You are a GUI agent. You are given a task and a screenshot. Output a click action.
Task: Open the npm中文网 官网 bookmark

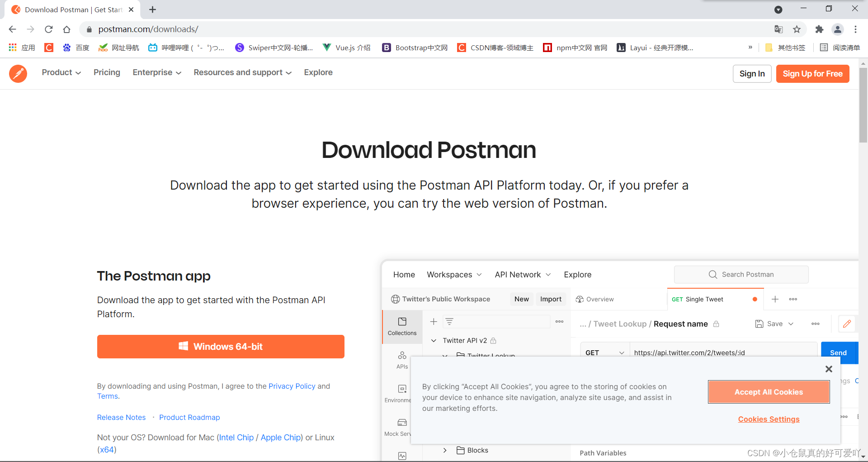575,48
